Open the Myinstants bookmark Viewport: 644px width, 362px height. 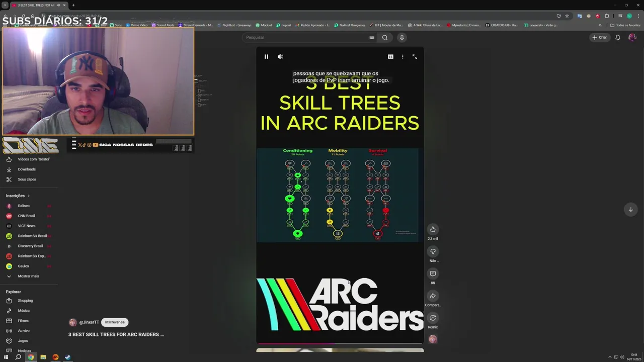point(464,25)
